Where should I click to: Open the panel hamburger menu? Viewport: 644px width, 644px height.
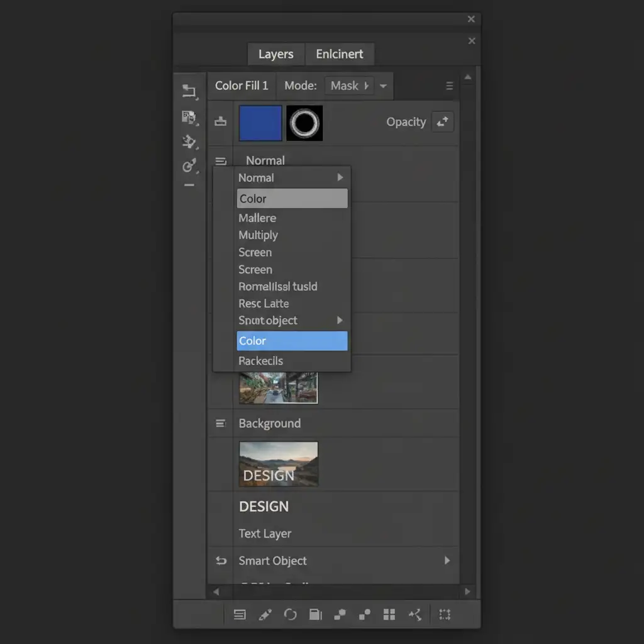449,86
